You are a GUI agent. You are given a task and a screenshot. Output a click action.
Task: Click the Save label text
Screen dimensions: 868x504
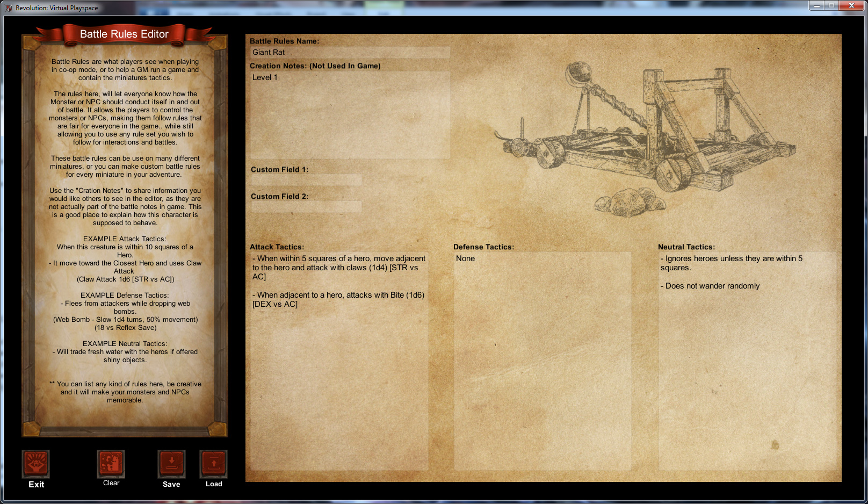[171, 484]
